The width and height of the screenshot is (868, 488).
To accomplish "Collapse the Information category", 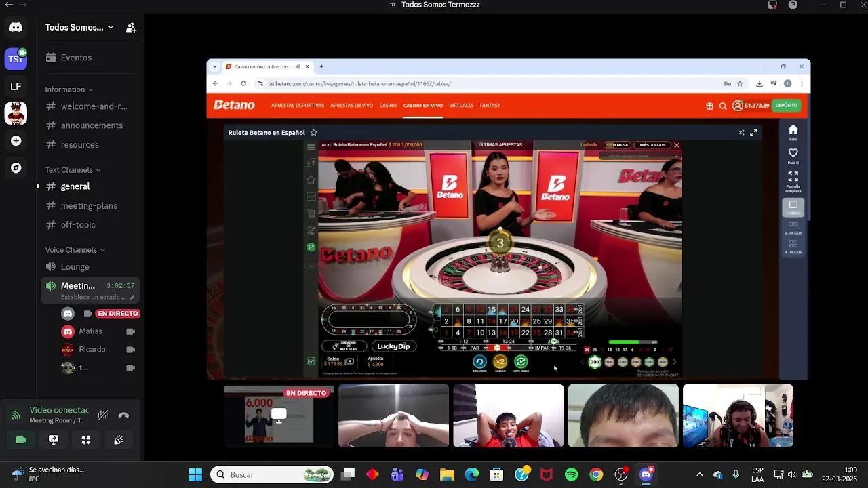I will [x=68, y=89].
